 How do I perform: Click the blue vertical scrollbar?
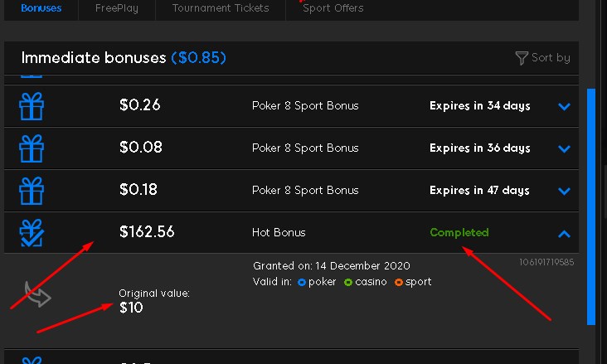tap(590, 206)
